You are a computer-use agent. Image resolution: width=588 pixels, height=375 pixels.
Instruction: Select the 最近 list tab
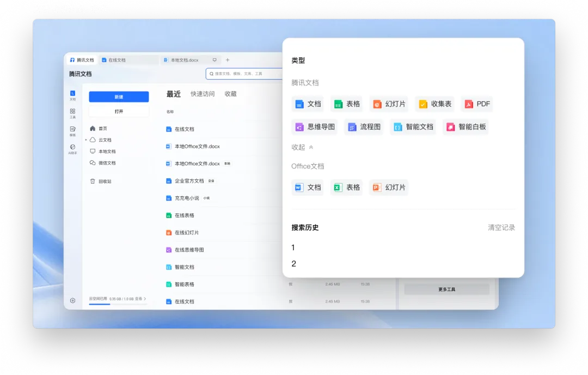click(174, 94)
